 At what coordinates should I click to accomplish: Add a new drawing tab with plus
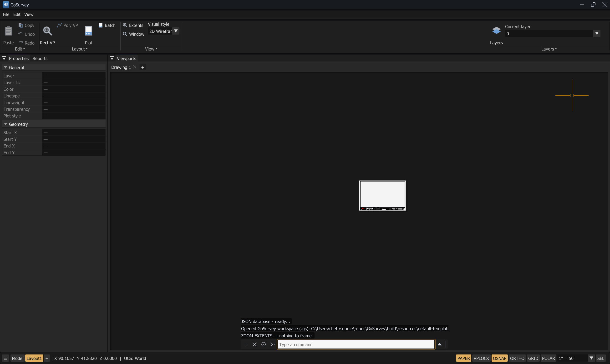[142, 67]
